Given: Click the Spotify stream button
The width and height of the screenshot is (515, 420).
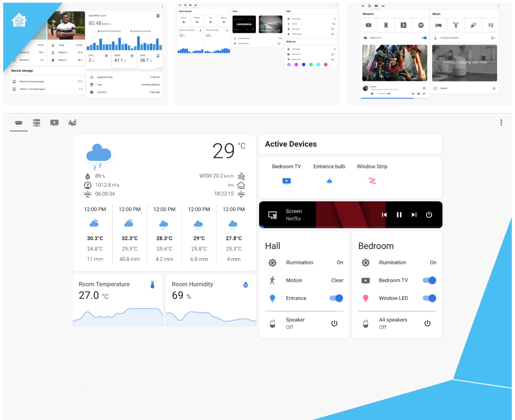Looking at the screenshot, I should coord(421,25).
